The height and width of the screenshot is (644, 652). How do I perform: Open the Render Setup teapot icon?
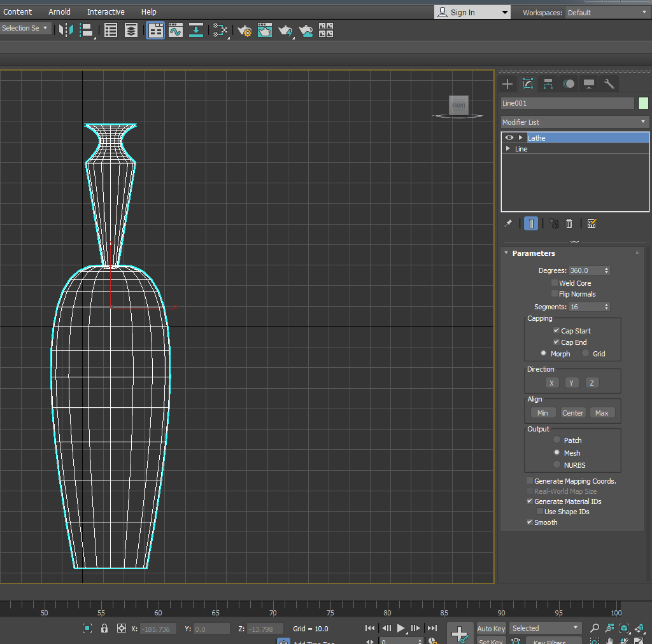pos(244,30)
